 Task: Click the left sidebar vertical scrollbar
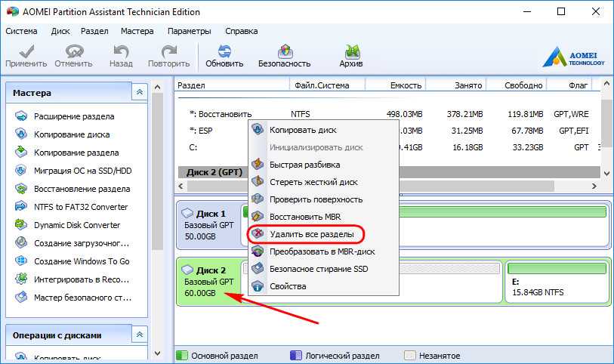[x=158, y=219]
